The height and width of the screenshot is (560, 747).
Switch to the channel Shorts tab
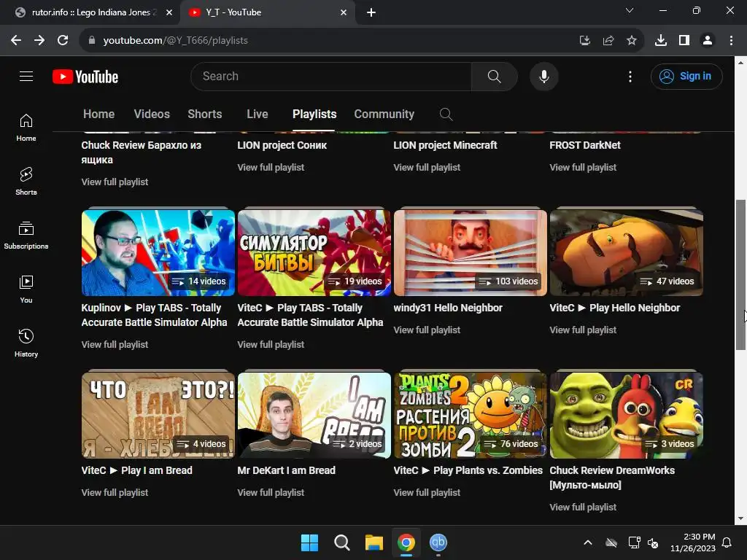click(x=205, y=114)
